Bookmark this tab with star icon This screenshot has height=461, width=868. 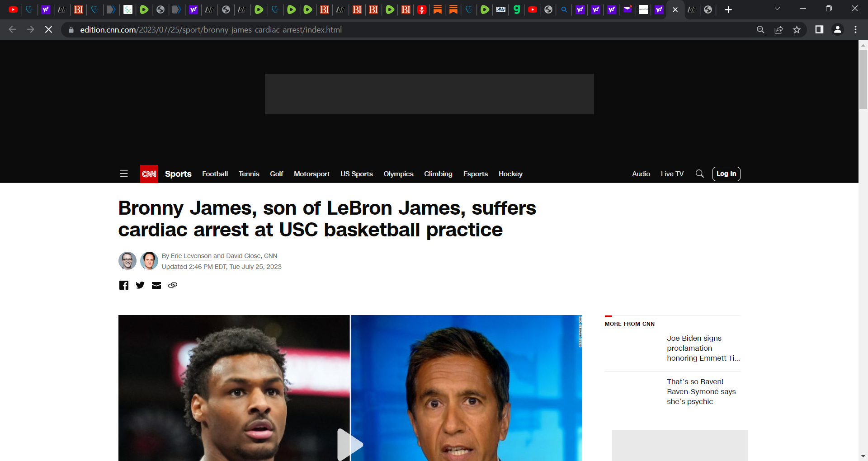797,30
